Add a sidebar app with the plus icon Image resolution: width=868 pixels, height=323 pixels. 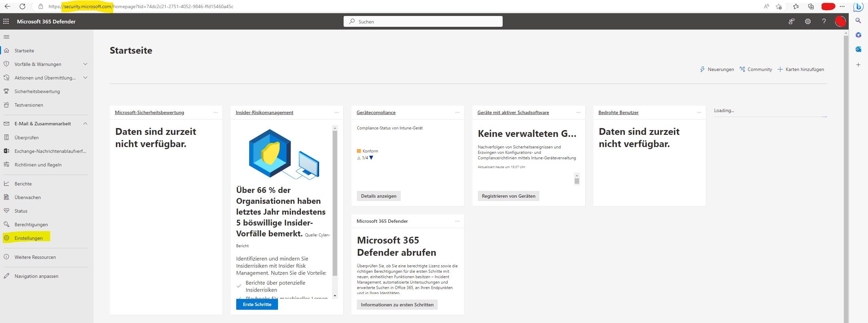point(858,65)
